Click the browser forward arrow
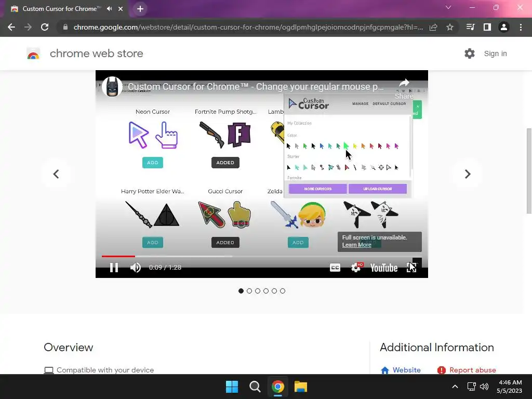 (28, 27)
